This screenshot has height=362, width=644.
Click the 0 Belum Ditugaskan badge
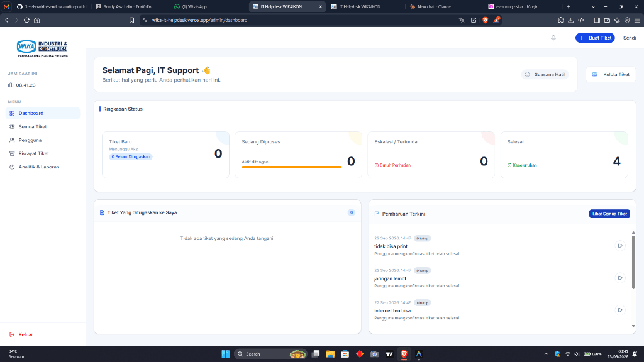click(x=131, y=156)
